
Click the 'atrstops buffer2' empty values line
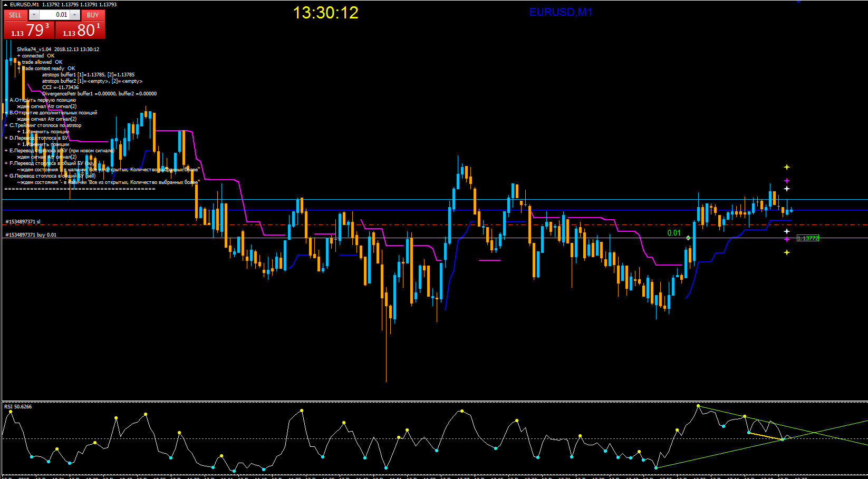point(92,81)
